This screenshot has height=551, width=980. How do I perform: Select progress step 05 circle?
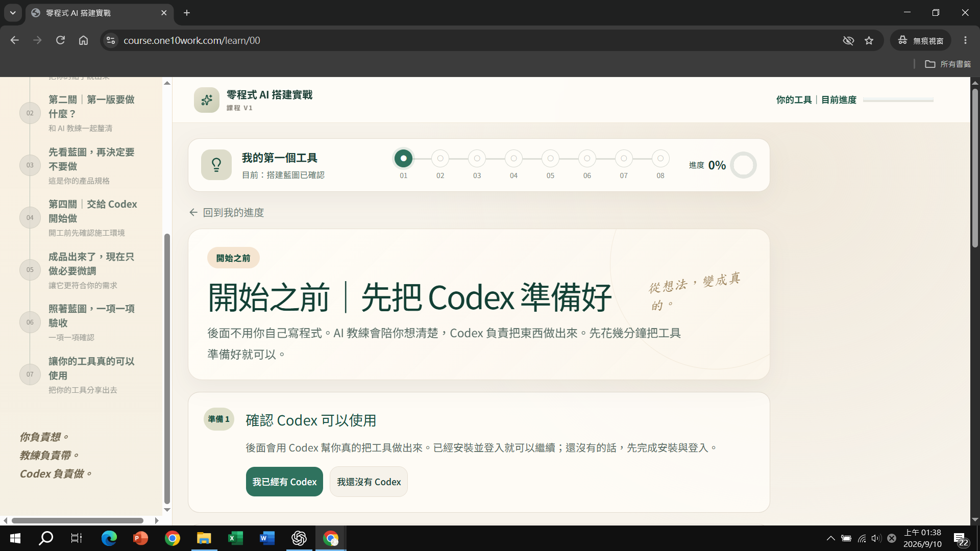click(550, 158)
